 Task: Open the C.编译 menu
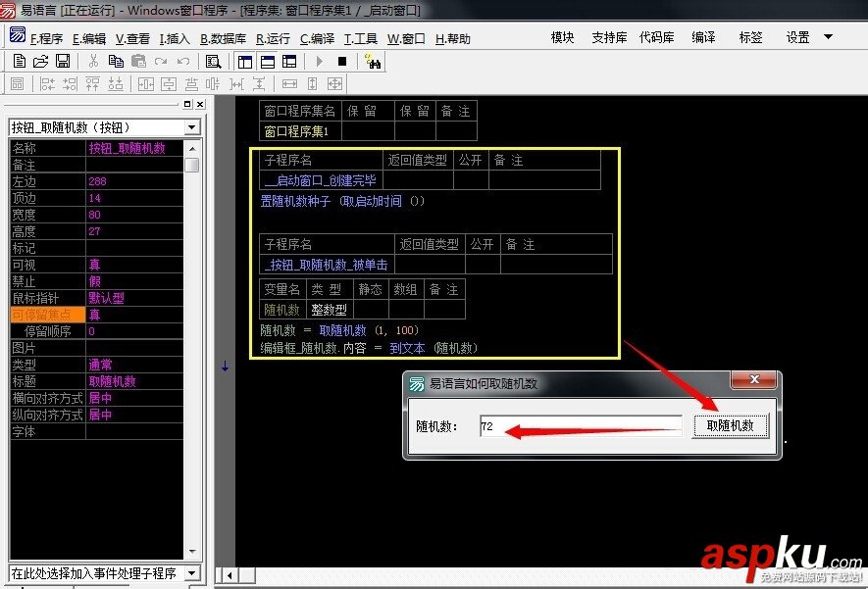coord(317,39)
